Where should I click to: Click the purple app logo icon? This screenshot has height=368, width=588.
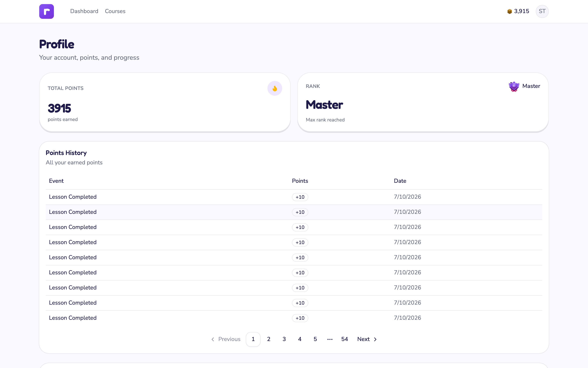pos(46,11)
